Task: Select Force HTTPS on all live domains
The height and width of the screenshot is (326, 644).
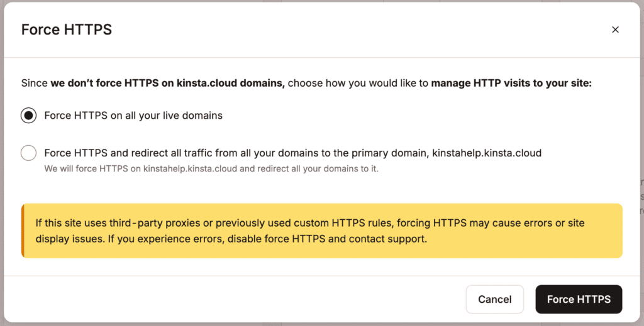Action: click(x=29, y=116)
